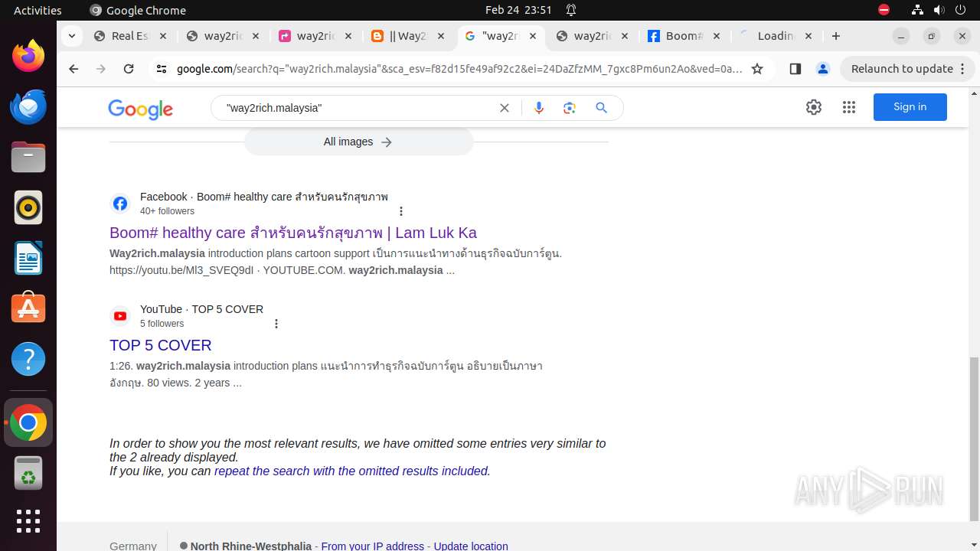Switch to the || Way2 Blogger tab
This screenshot has width=980, height=551.
coord(408,36)
